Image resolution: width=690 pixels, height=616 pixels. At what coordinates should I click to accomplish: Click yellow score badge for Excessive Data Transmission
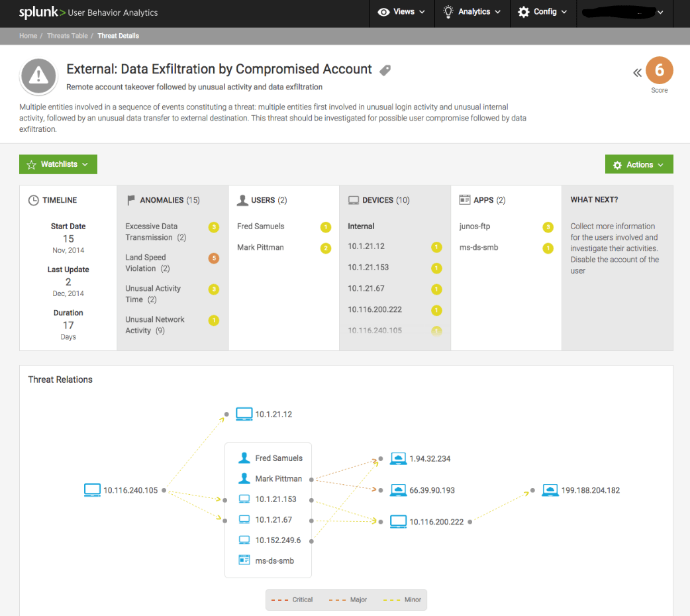tap(214, 227)
